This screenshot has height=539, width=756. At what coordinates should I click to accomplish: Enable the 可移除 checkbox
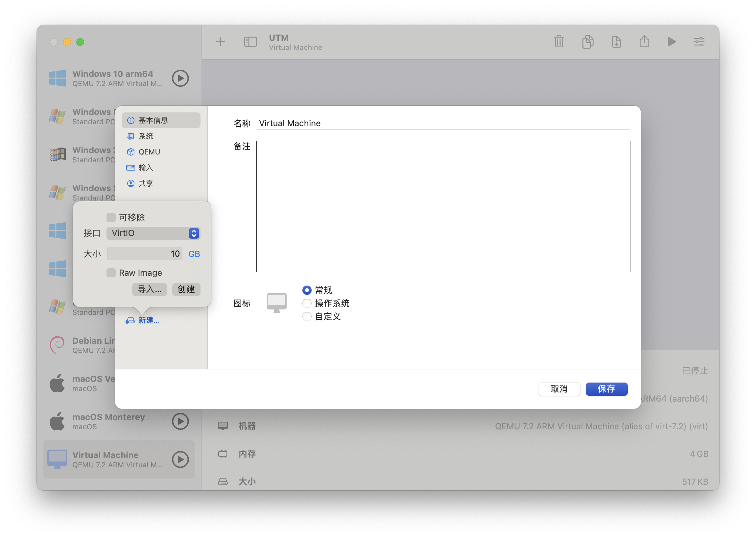111,217
